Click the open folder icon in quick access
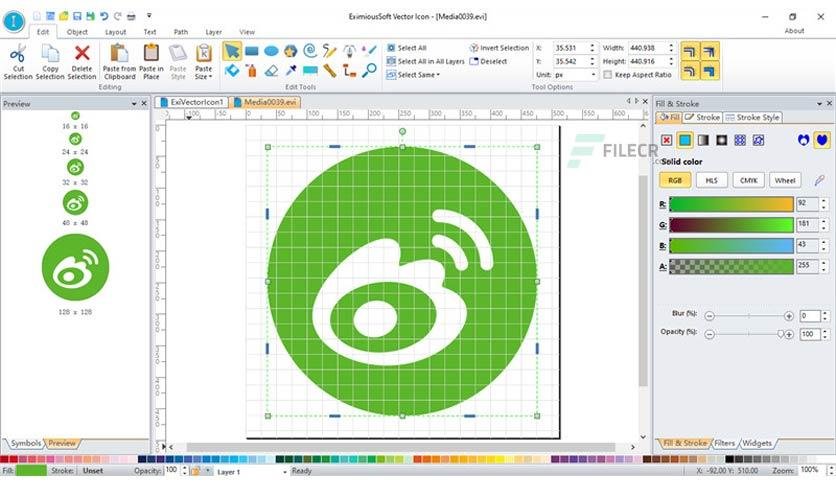 tap(64, 16)
